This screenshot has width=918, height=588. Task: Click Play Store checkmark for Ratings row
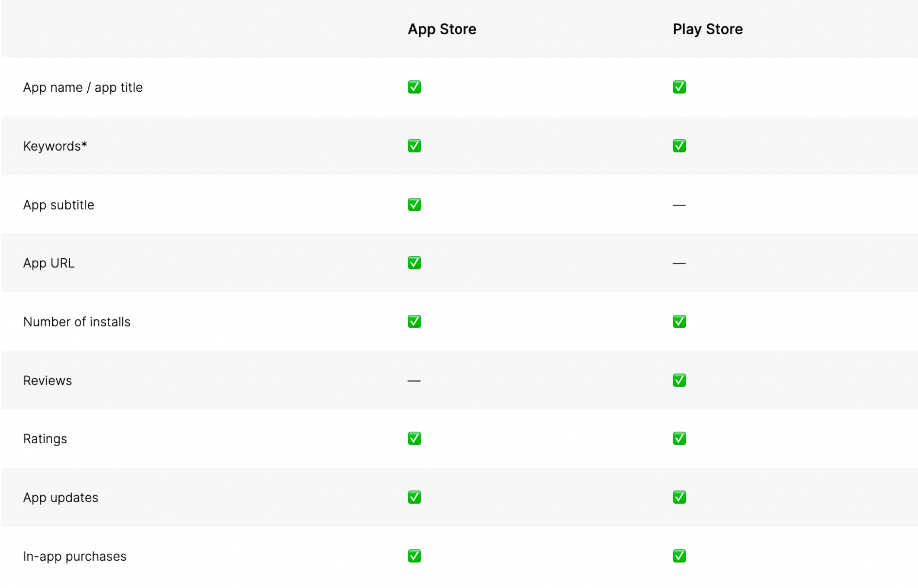(x=679, y=438)
